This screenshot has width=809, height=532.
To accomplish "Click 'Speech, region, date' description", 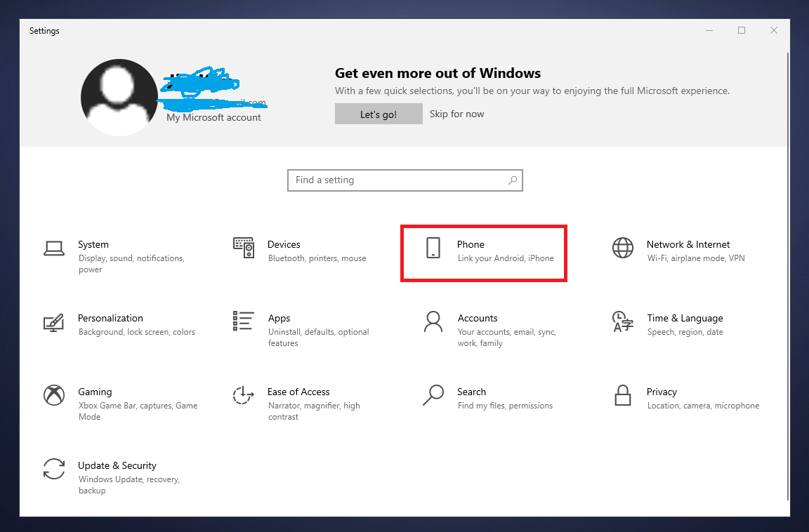I will pos(685,332).
